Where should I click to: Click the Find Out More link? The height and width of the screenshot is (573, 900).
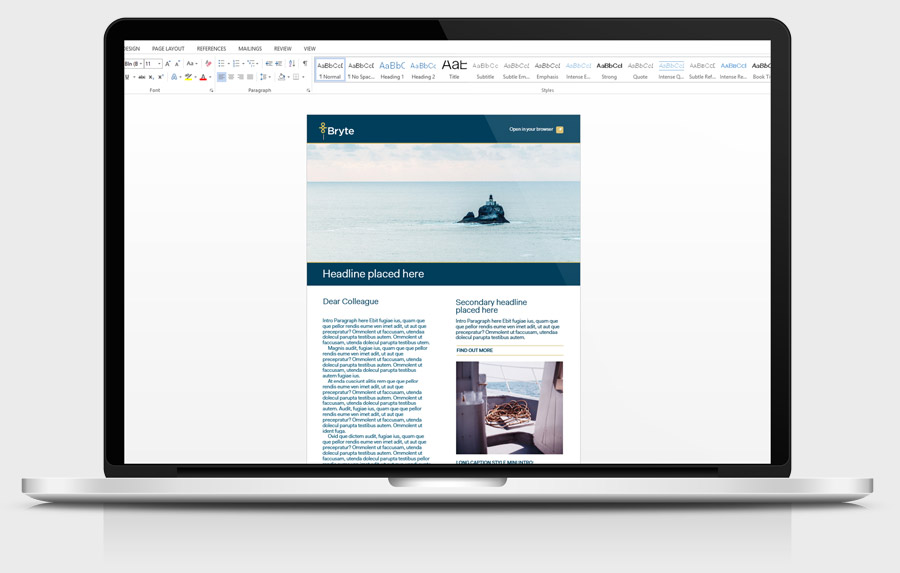(x=474, y=351)
